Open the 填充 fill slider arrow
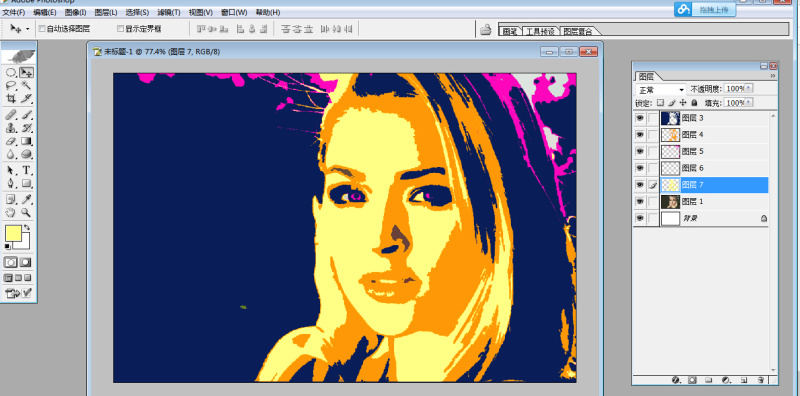 point(748,103)
